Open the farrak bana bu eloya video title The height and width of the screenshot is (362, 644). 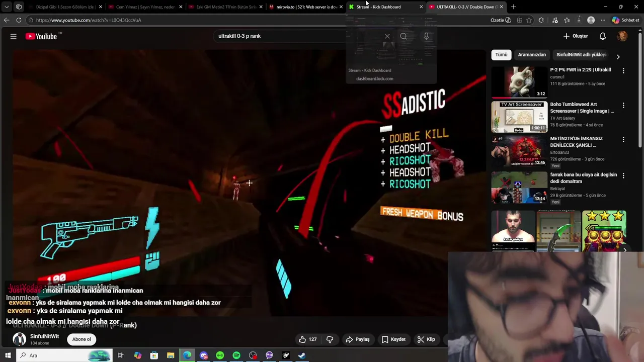(x=583, y=178)
